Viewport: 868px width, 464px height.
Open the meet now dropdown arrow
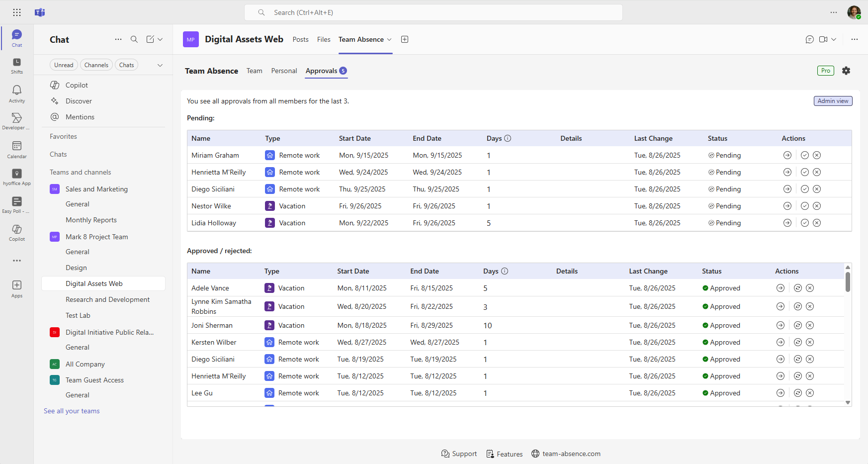pyautogui.click(x=834, y=39)
